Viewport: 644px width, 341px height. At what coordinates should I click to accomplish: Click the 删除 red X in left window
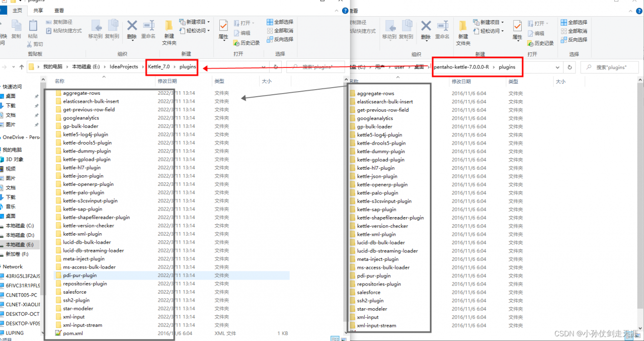[x=132, y=29]
